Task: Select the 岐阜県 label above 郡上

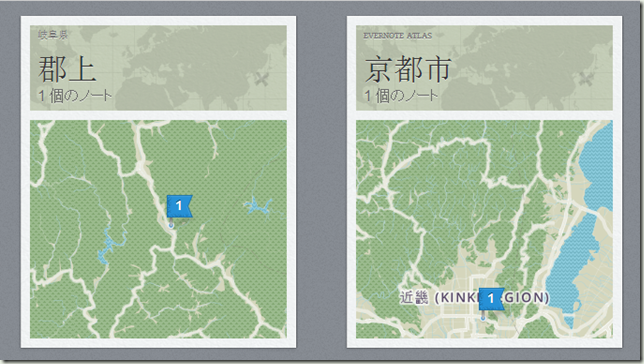Action: (x=53, y=35)
